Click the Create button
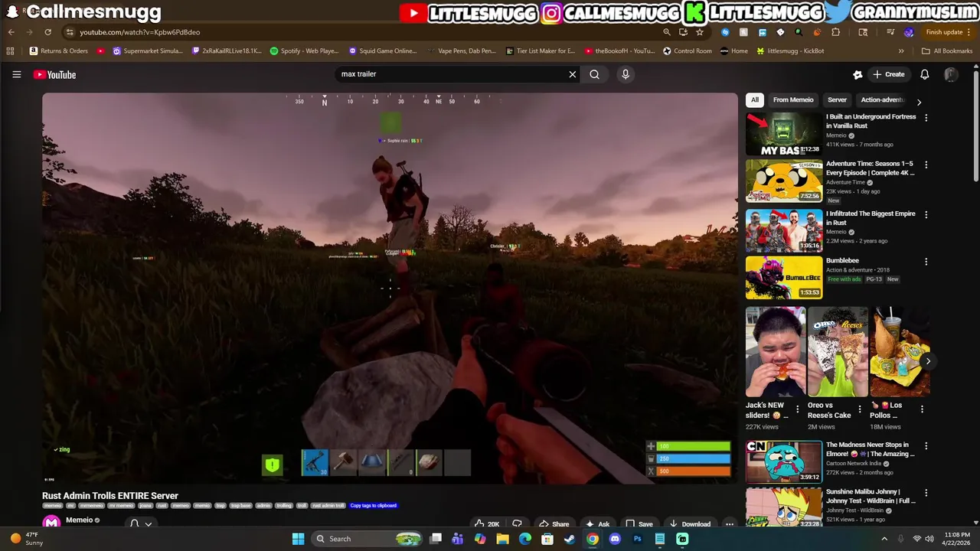Image resolution: width=980 pixels, height=551 pixels. pos(889,74)
